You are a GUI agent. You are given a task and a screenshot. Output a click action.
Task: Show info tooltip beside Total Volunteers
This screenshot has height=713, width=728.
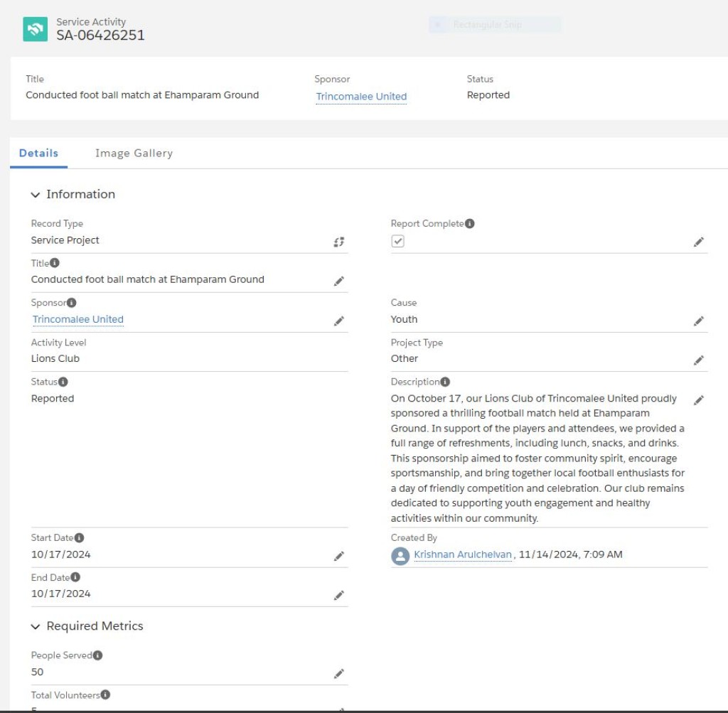(105, 695)
